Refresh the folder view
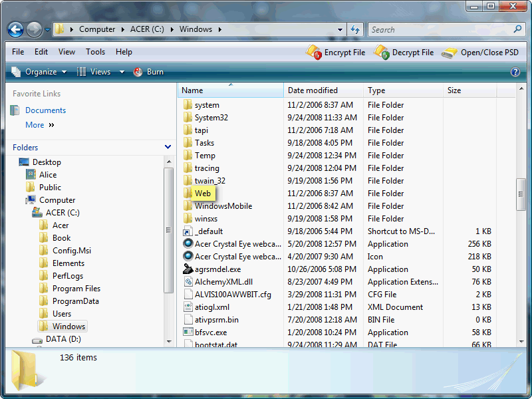This screenshot has width=532, height=399. point(355,29)
